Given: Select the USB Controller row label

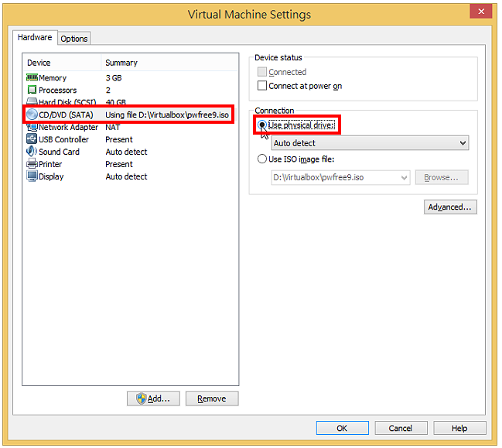Looking at the screenshot, I should point(64,139).
